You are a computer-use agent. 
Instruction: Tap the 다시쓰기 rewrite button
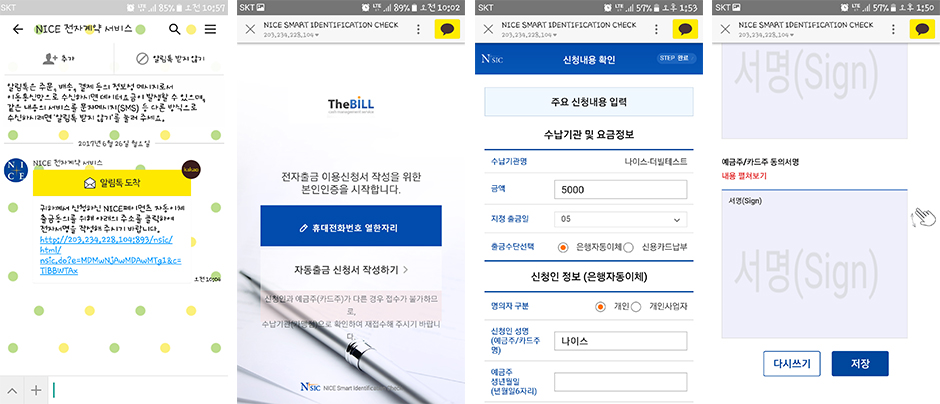pyautogui.click(x=792, y=363)
